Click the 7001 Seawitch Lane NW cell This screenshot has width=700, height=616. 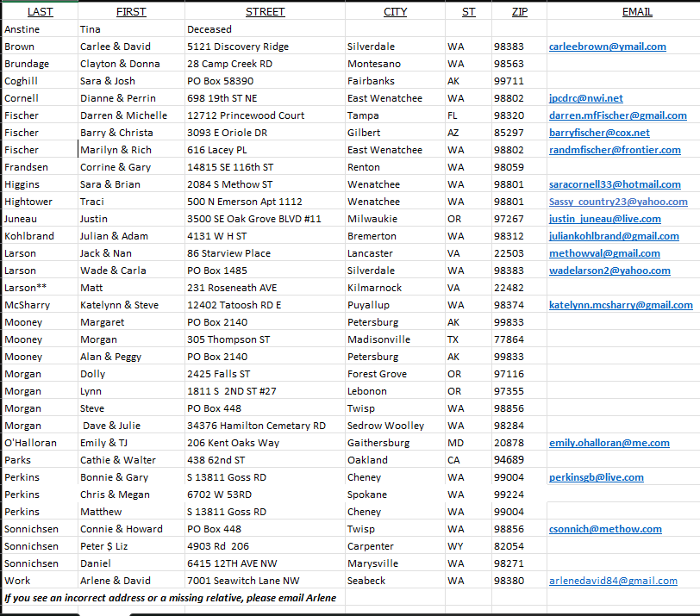266,582
